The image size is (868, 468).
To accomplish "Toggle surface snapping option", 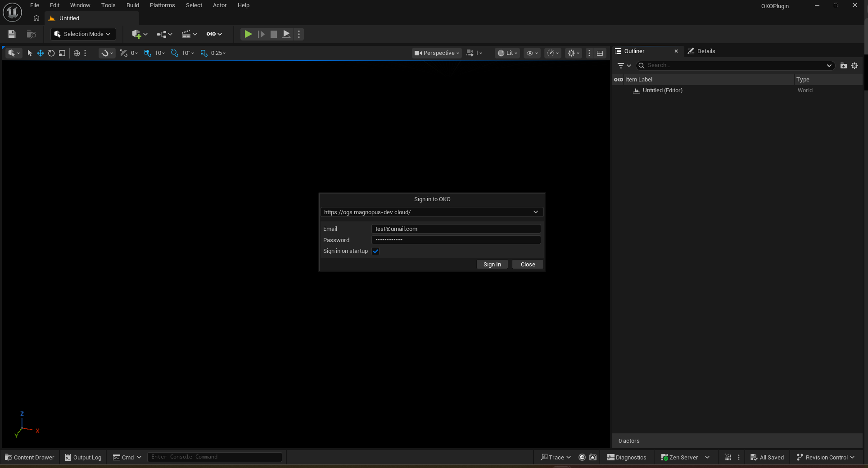I will (x=107, y=53).
